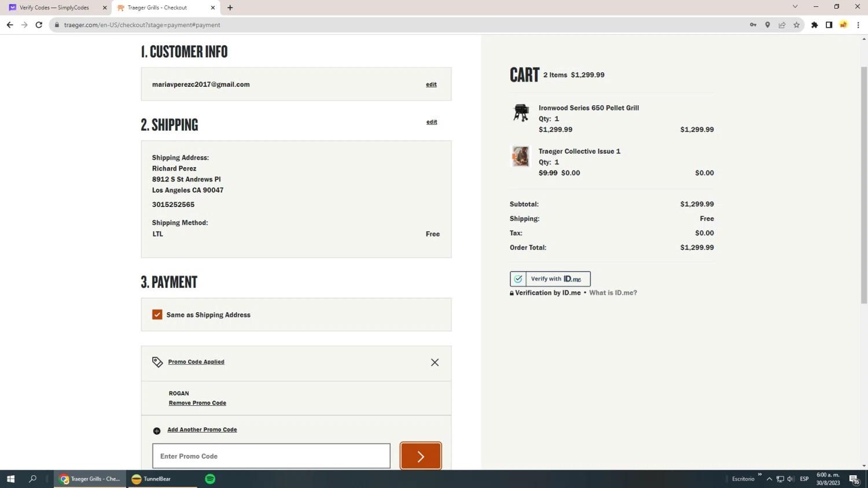868x488 pixels.
Task: Edit the customer info email
Action: coord(432,84)
